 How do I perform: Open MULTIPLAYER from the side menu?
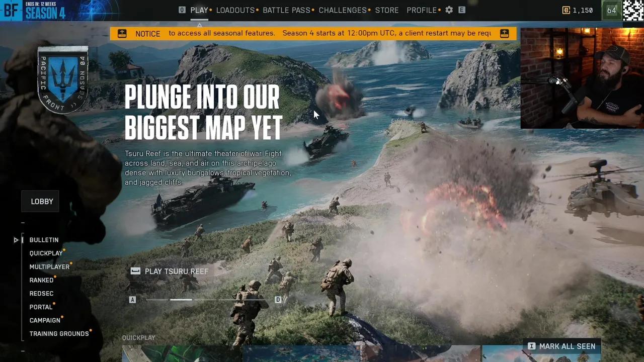49,267
